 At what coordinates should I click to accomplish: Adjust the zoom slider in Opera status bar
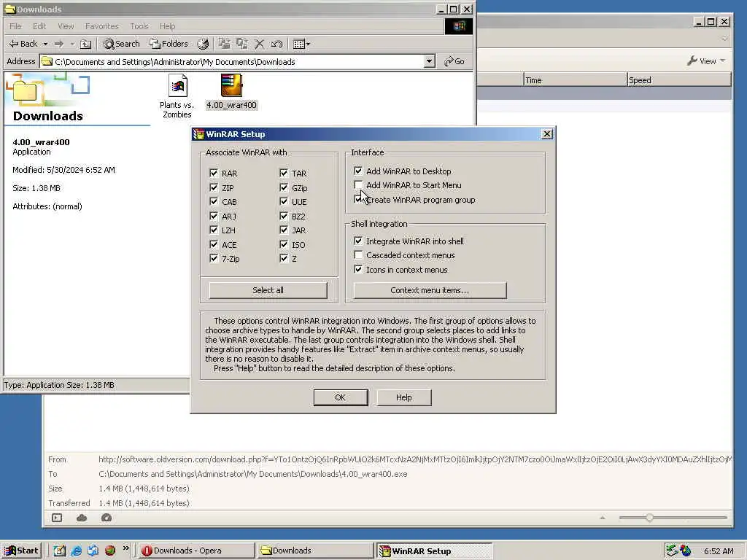649,517
